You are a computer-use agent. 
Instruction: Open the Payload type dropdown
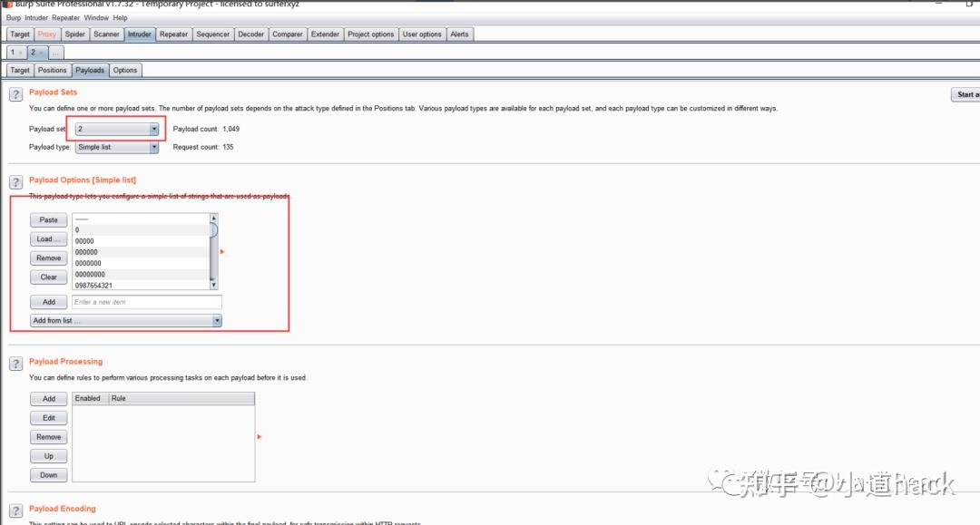point(117,147)
